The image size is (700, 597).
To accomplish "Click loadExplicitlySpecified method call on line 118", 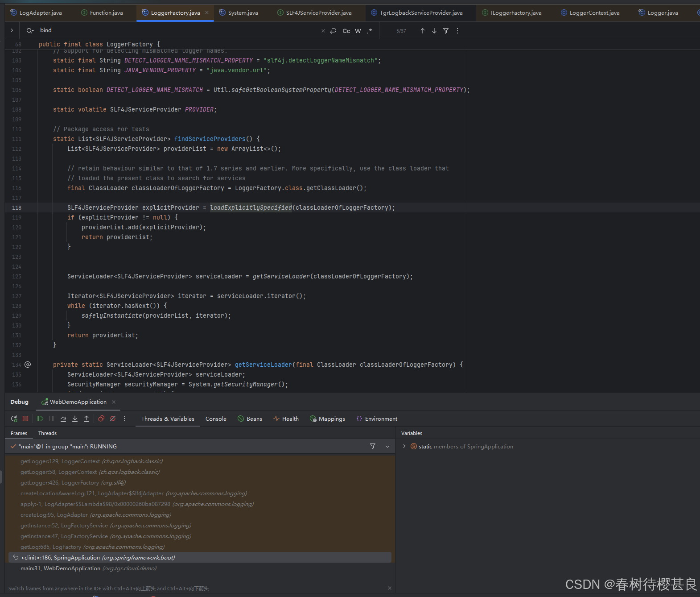I will [x=251, y=207].
